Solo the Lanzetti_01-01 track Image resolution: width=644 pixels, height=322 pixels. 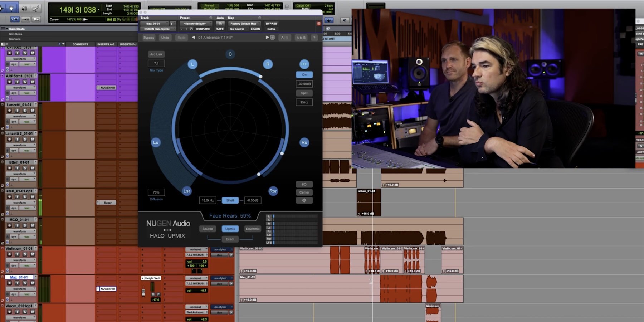click(x=25, y=111)
